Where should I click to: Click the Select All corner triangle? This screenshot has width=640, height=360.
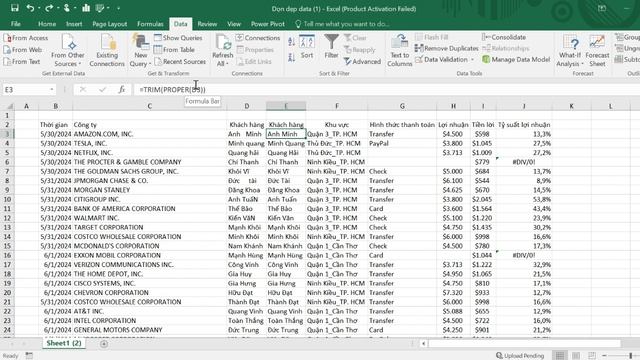[x=9, y=106]
